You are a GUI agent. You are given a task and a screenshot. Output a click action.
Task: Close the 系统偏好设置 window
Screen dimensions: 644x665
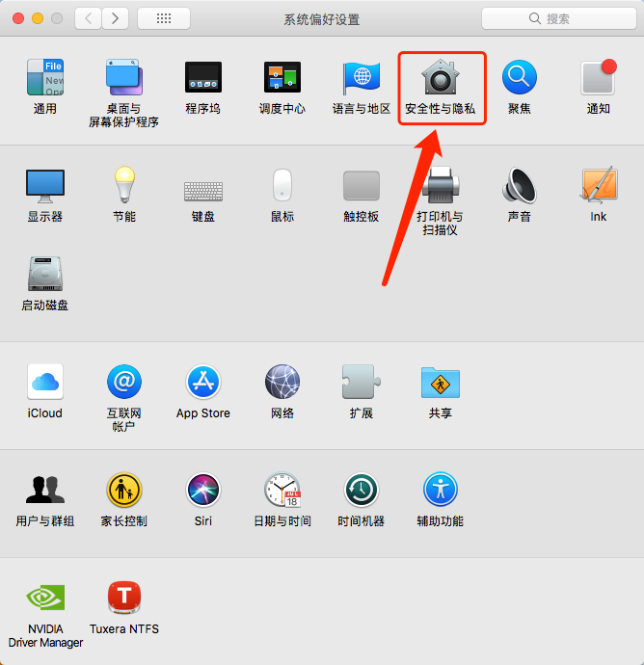click(18, 18)
